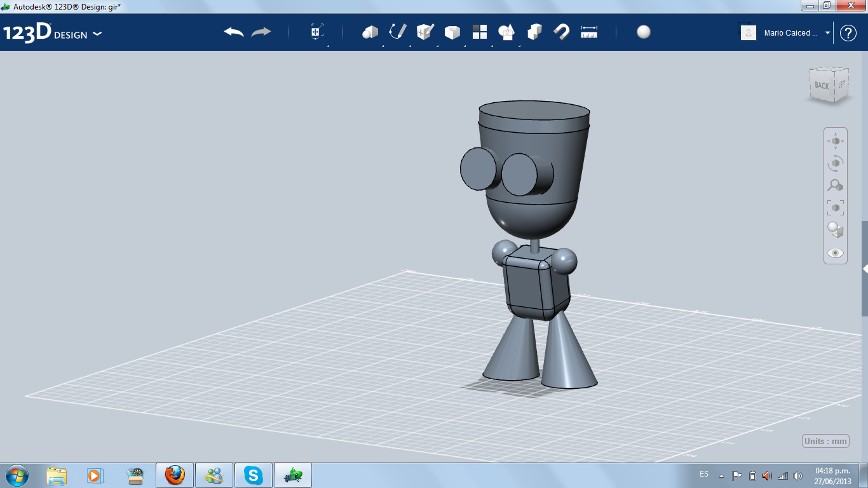This screenshot has height=488, width=868.
Task: Launch Windows Media Player from taskbar
Action: (95, 475)
